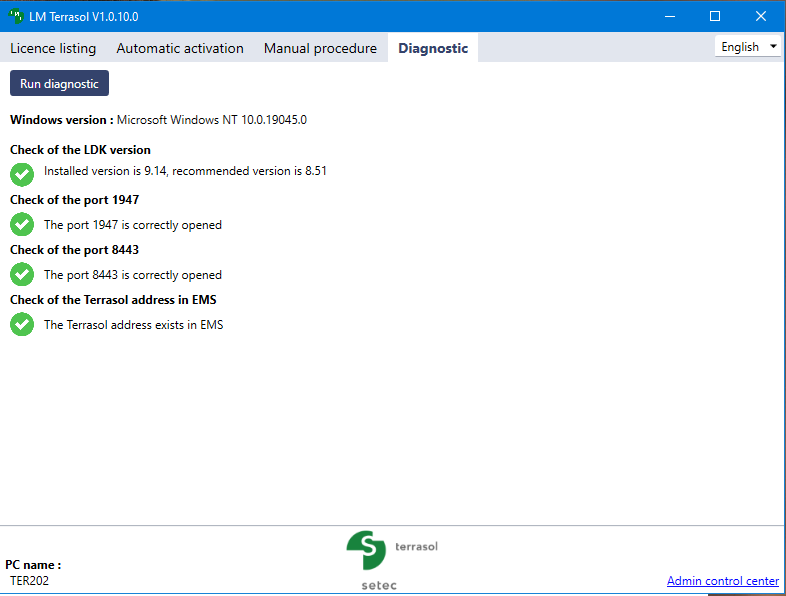The image size is (786, 596).
Task: Click 'The port 8443 is correctly opened' text
Action: 133,275
